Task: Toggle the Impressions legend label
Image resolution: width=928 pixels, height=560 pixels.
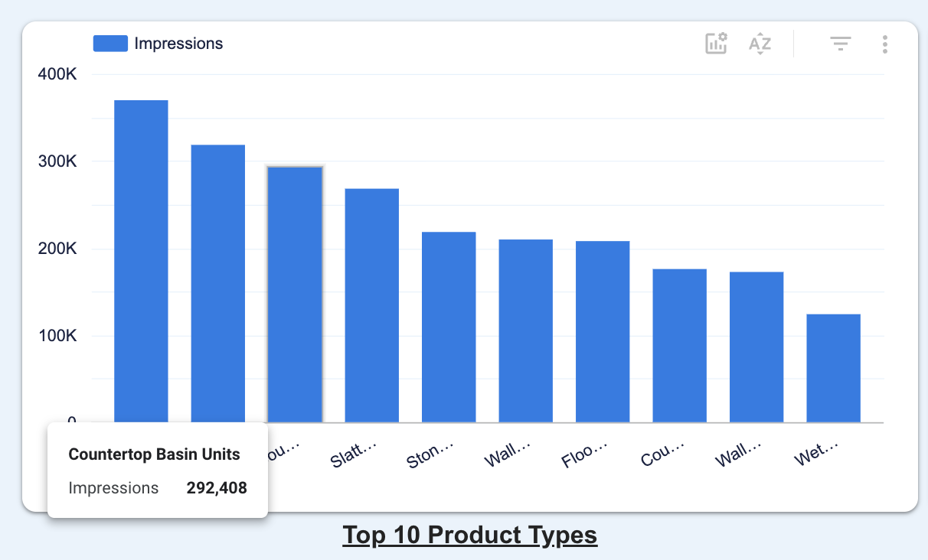Action: click(178, 44)
